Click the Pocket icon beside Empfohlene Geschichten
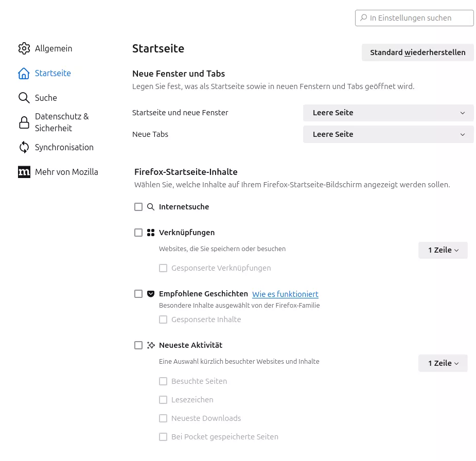Viewport: 476px width, 461px height. pyautogui.click(x=151, y=294)
